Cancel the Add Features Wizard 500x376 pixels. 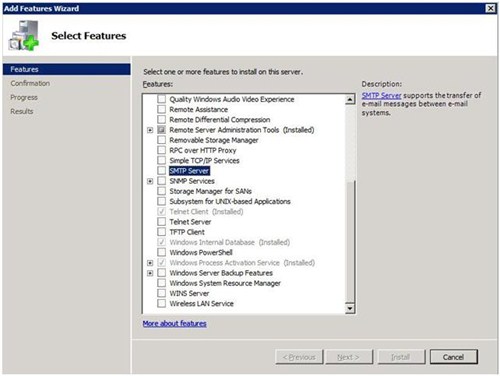coord(454,357)
